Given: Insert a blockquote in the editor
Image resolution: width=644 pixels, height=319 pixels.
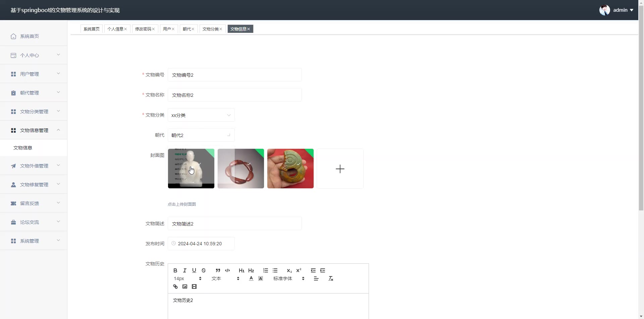Looking at the screenshot, I should (218, 270).
